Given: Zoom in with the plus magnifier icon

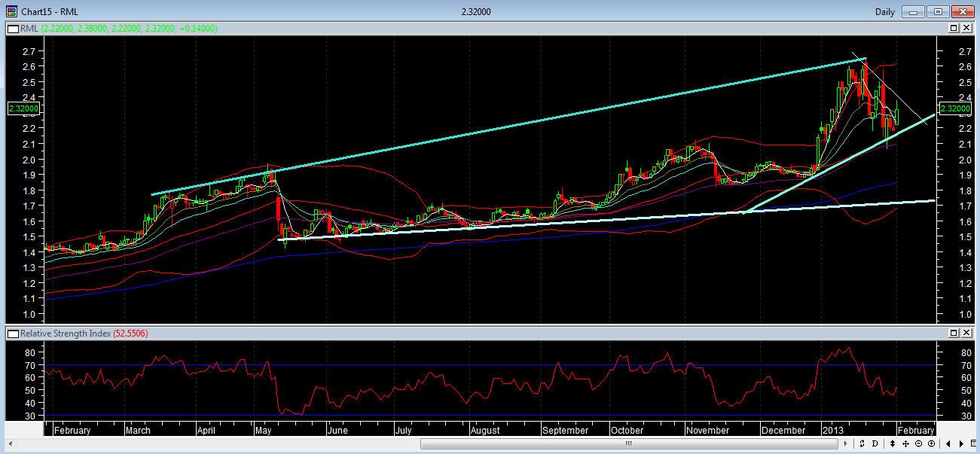Looking at the screenshot, I should click(x=932, y=443).
